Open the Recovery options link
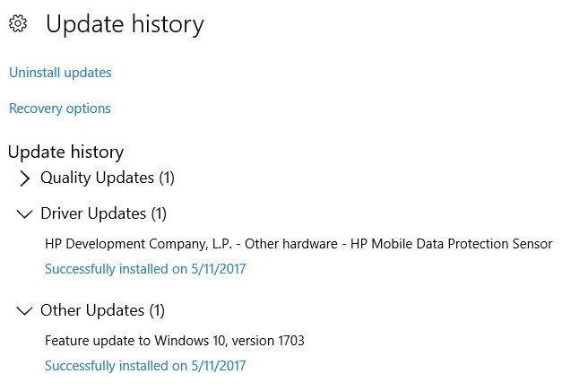The width and height of the screenshot is (588, 391). [x=60, y=109]
